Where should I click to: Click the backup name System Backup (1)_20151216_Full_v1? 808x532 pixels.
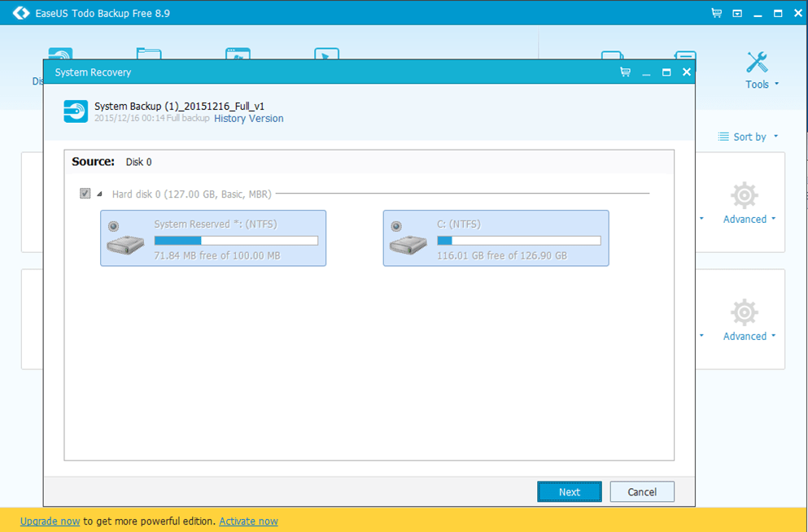click(x=179, y=106)
